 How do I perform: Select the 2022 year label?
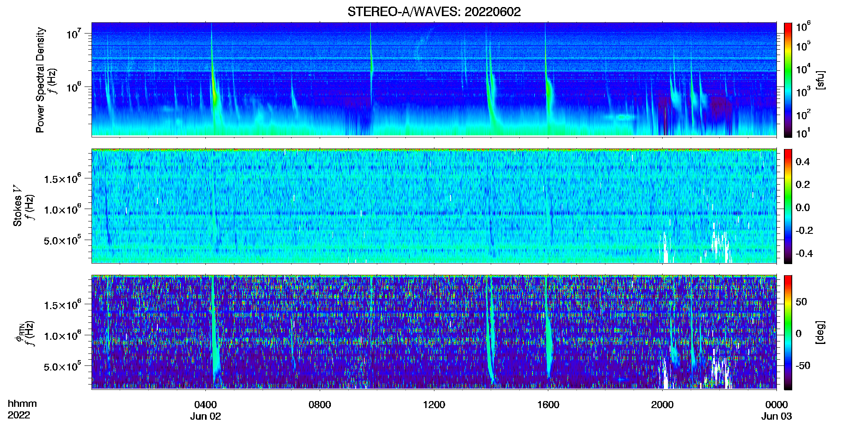coord(19,415)
